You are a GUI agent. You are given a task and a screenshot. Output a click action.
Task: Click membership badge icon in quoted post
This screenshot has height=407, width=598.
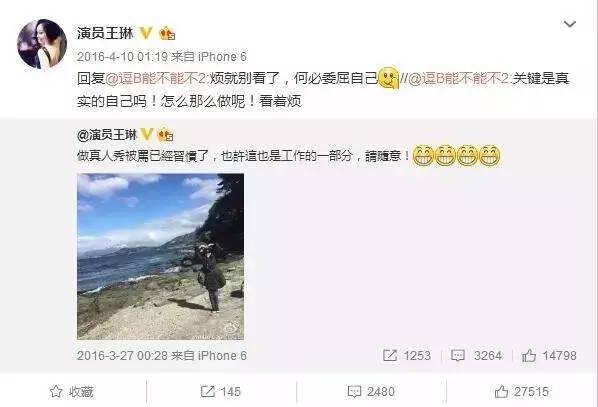pos(166,135)
